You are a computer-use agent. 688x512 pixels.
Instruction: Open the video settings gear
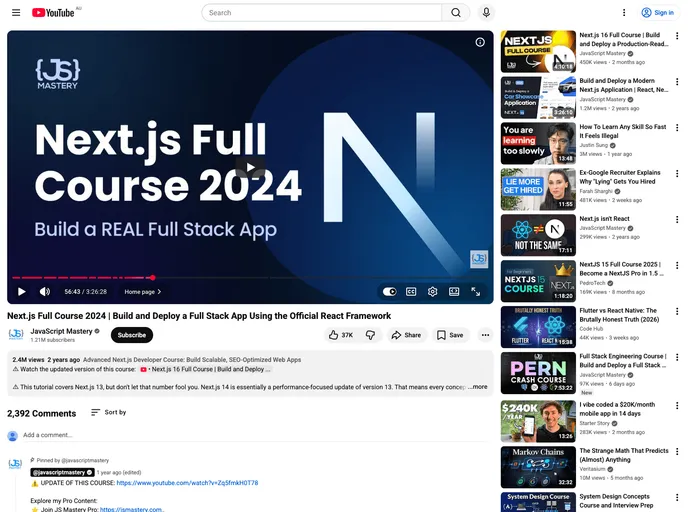[x=433, y=292]
